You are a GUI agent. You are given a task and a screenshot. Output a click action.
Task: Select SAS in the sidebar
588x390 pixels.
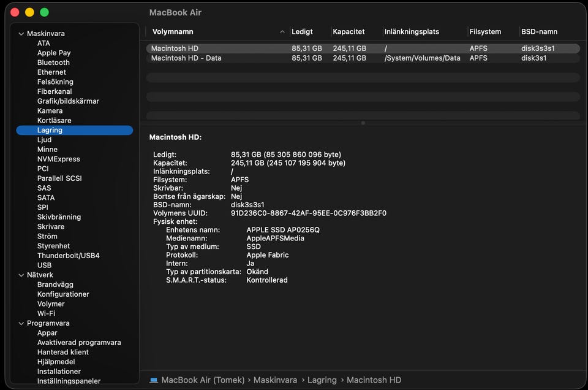pyautogui.click(x=44, y=188)
